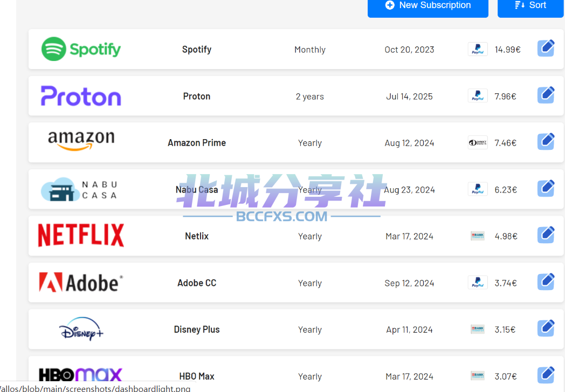The height and width of the screenshot is (392, 565).
Task: Click Yearly cycle on Amazon Prime row
Action: (x=310, y=143)
